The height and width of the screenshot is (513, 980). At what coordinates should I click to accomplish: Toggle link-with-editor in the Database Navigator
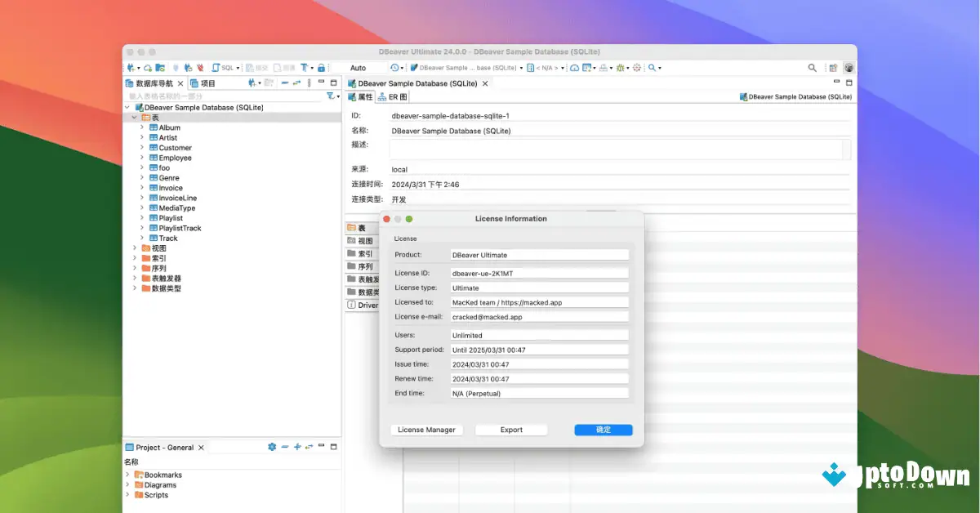click(x=296, y=82)
